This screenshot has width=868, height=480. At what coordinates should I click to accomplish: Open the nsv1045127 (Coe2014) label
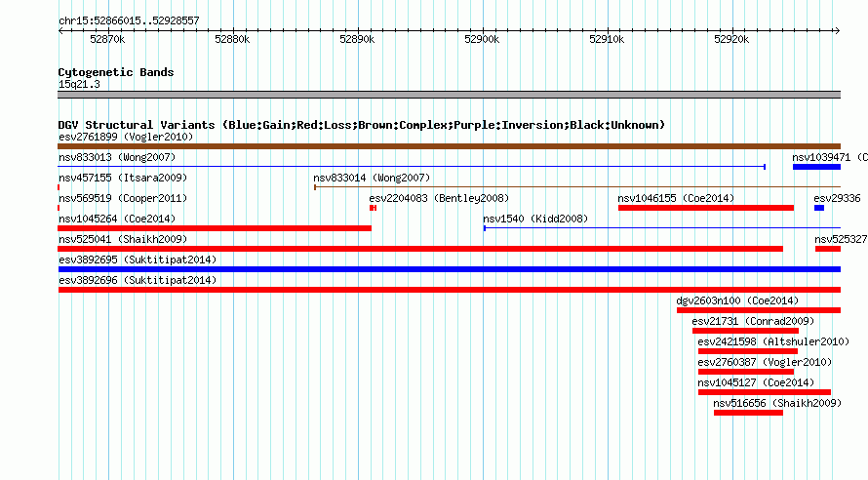coord(756,382)
